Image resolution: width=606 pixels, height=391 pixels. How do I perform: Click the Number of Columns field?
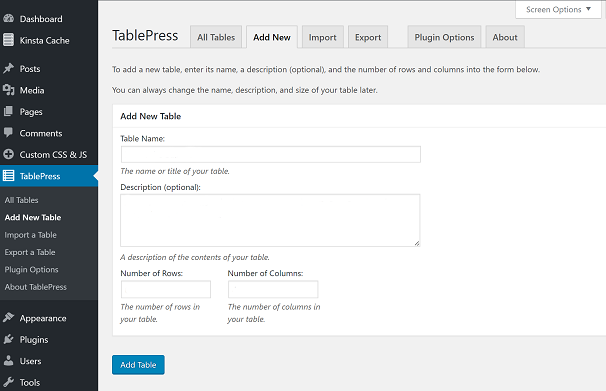click(x=273, y=289)
